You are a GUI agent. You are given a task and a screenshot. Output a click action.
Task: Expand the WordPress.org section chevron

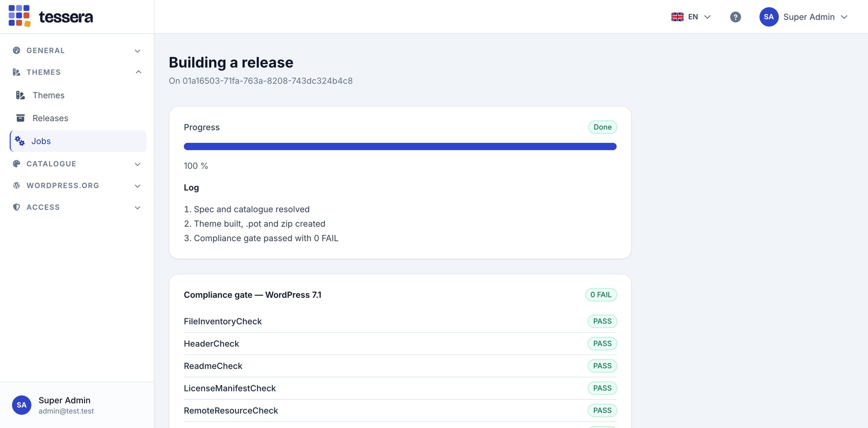pyautogui.click(x=137, y=186)
